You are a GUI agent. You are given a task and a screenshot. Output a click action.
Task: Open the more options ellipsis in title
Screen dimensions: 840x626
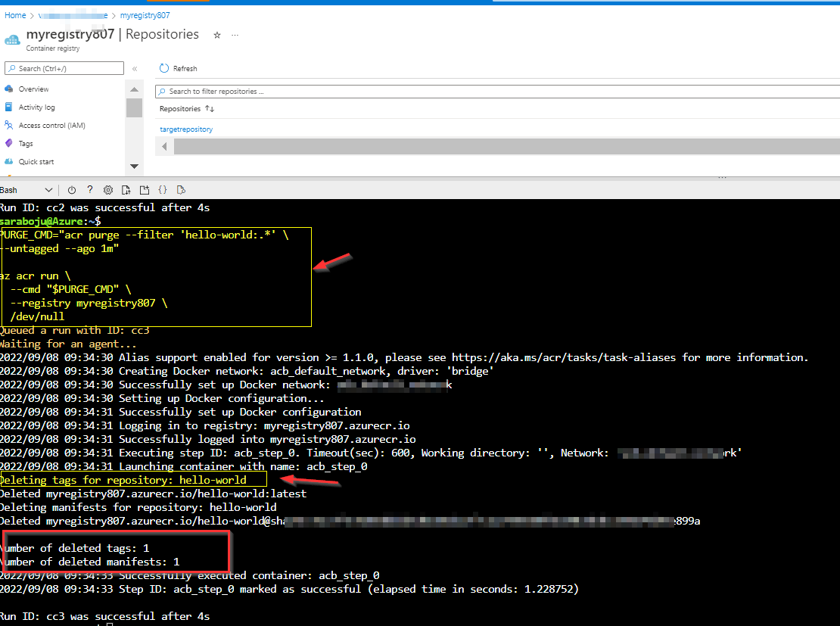click(x=235, y=35)
